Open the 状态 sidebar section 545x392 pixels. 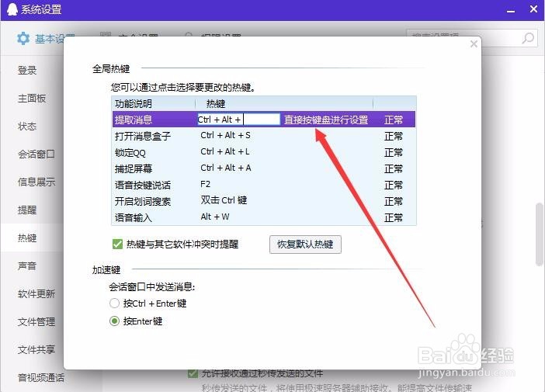[x=27, y=127]
